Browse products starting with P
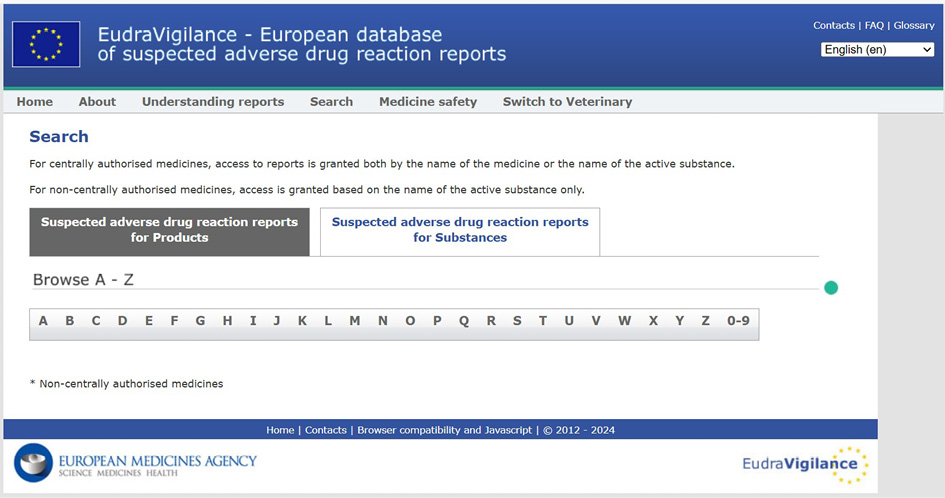945x498 pixels. point(437,321)
